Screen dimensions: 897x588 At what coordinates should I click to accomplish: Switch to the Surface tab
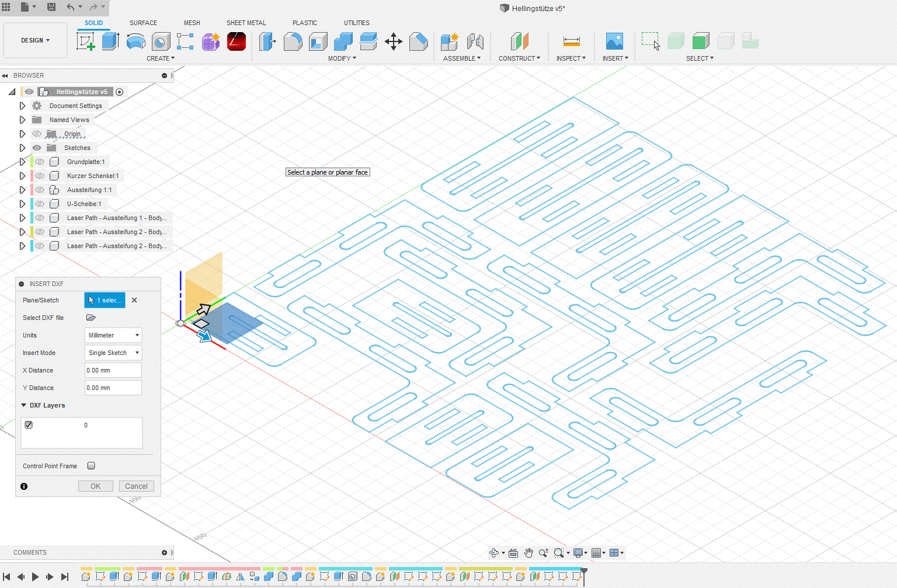pos(143,23)
